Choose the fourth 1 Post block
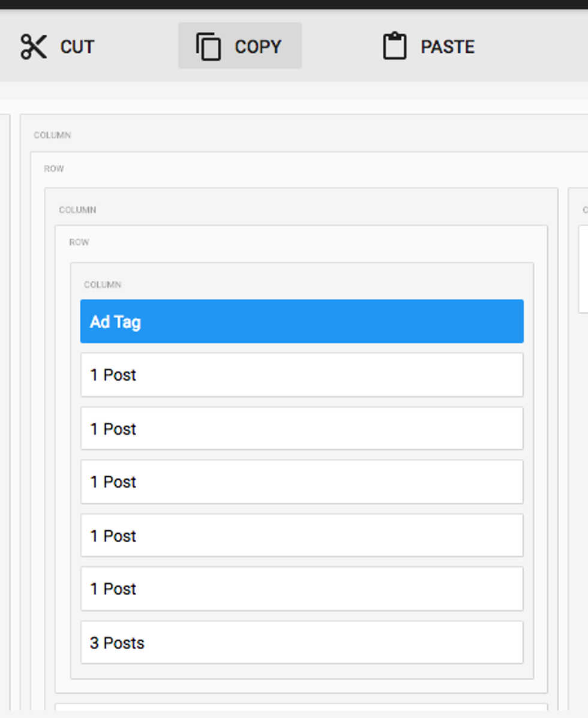The height and width of the screenshot is (718, 588). tap(302, 536)
